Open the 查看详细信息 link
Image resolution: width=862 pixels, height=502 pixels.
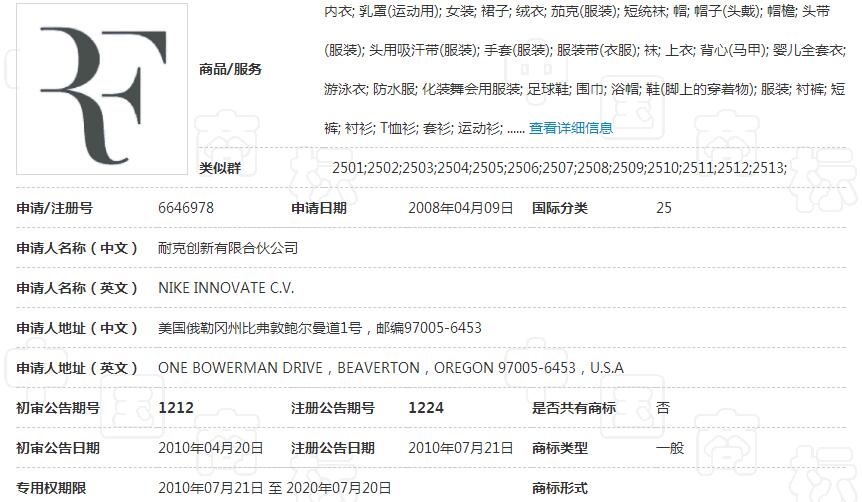coord(570,128)
